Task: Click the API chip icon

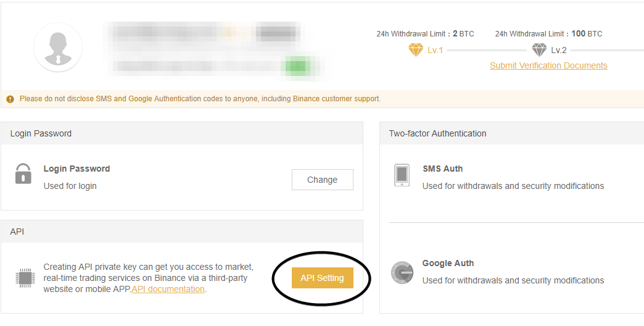Action: [x=25, y=278]
